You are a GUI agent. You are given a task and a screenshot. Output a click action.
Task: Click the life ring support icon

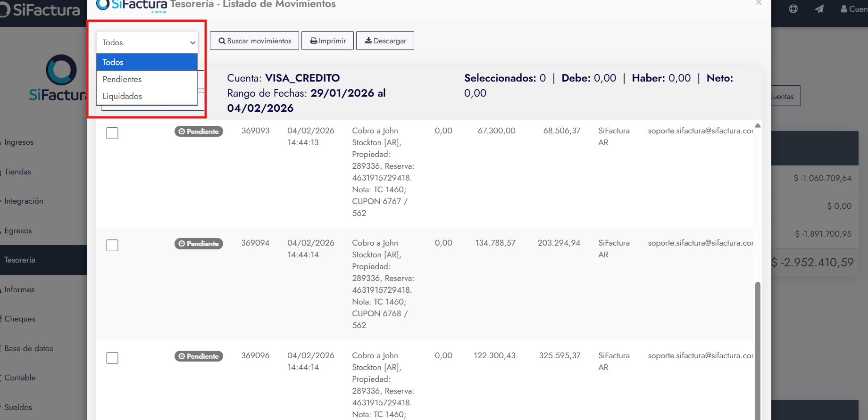pos(793,9)
